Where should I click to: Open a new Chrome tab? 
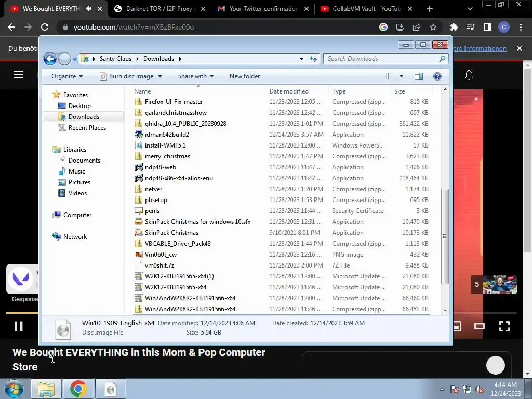click(429, 9)
